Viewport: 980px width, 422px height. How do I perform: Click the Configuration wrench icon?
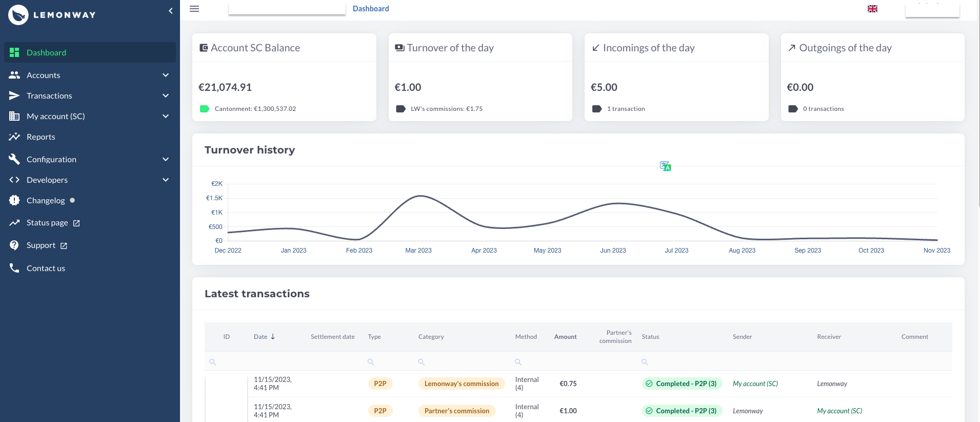14,159
